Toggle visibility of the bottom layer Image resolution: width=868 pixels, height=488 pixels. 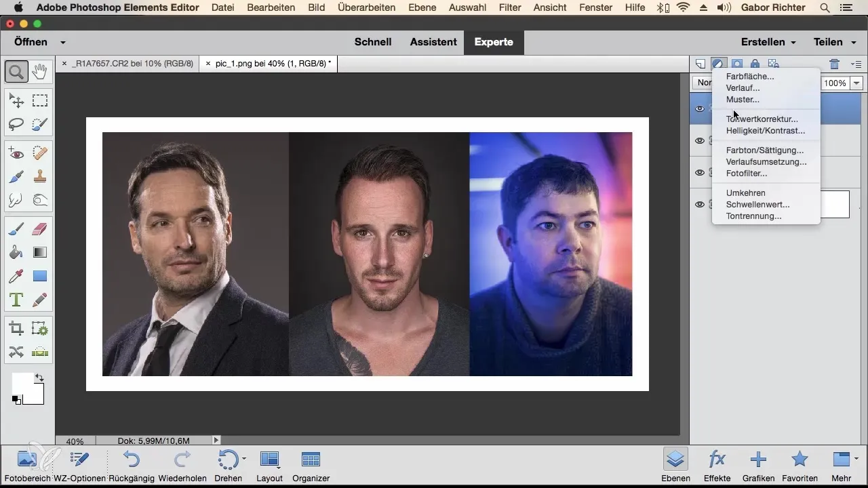(x=700, y=204)
